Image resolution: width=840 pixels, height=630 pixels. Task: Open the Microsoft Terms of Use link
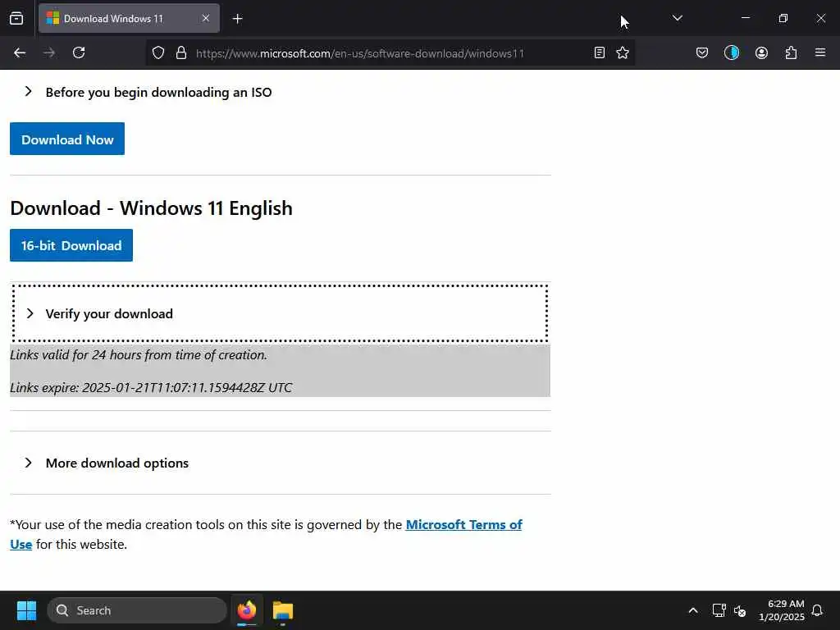464,524
